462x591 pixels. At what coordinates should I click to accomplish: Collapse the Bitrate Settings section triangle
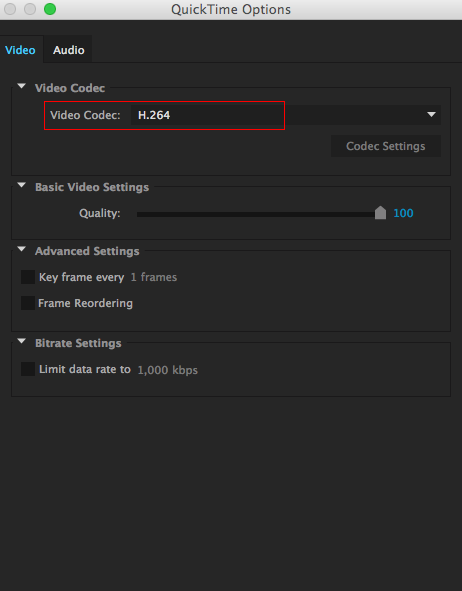coord(21,341)
